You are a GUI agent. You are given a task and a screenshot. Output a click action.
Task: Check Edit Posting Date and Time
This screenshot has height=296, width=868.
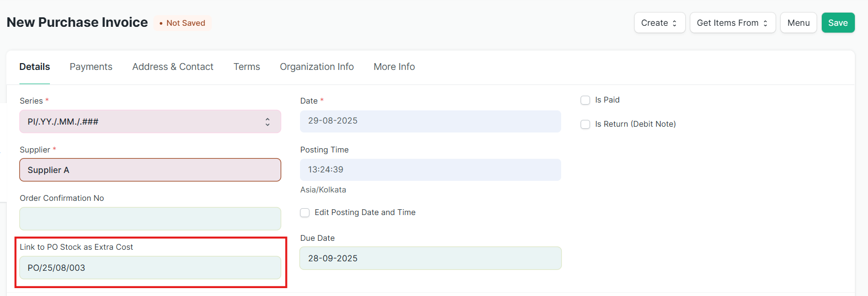[x=305, y=213]
